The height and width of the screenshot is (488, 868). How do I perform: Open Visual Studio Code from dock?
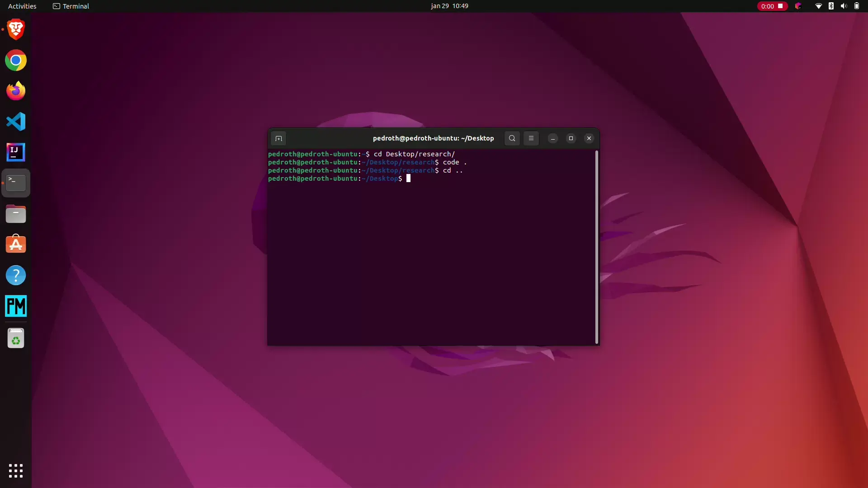pyautogui.click(x=16, y=122)
